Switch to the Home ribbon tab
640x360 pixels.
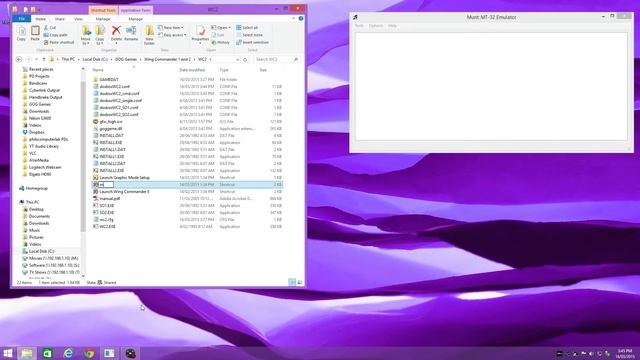tap(40, 19)
